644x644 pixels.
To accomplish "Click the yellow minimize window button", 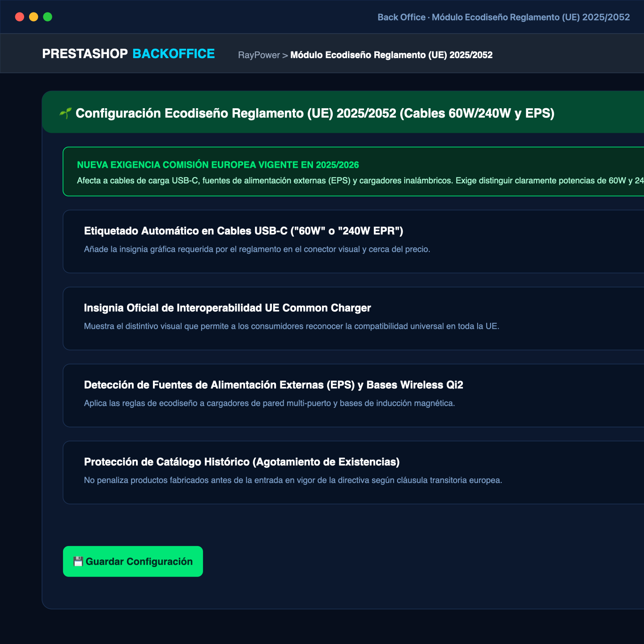I will [x=34, y=17].
